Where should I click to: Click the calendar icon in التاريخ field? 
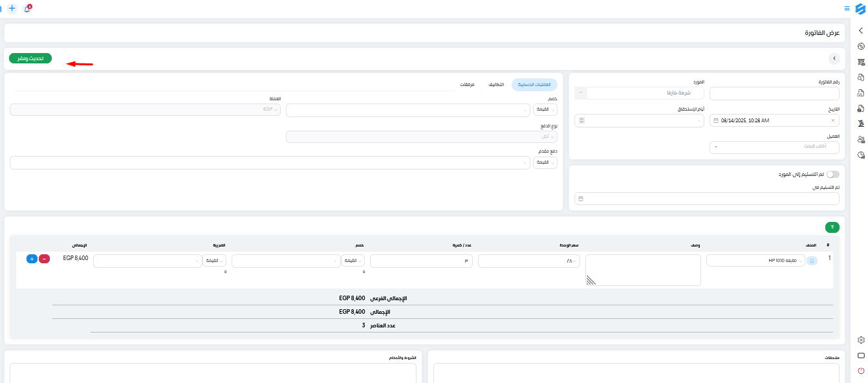tap(716, 120)
